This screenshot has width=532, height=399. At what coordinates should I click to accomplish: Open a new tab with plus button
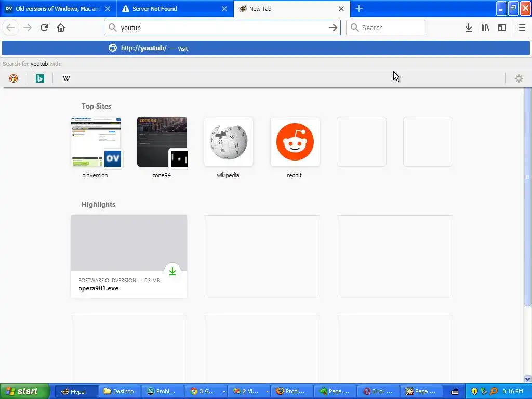pos(359,8)
